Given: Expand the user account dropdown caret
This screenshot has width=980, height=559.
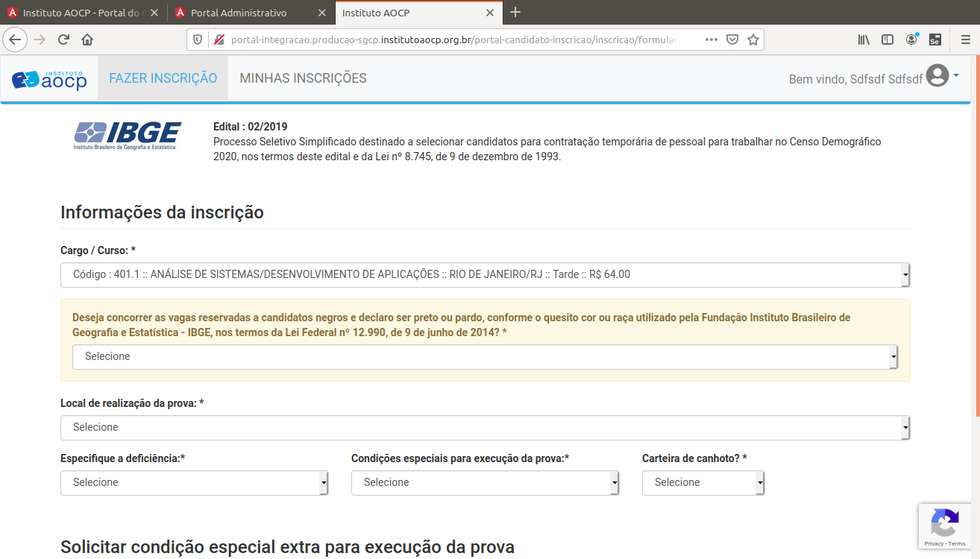Looking at the screenshot, I should (956, 75).
